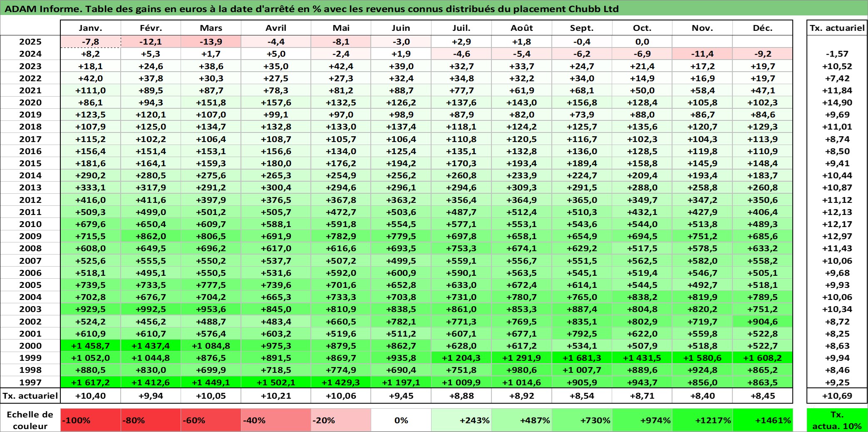868x432 pixels.
Task: Click the -100% red color scale swatch
Action: pos(90,420)
